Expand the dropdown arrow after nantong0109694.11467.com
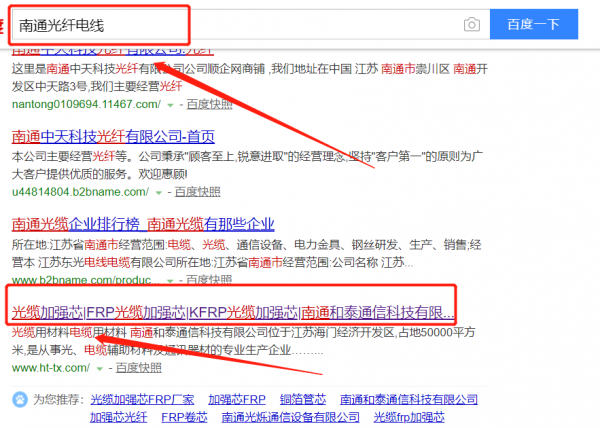The image size is (600, 428). [171, 104]
